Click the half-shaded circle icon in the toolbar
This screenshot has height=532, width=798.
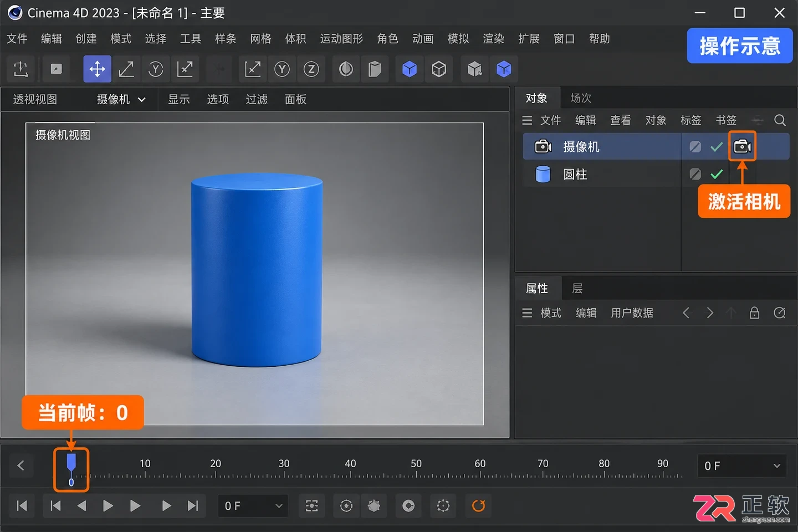(346, 69)
